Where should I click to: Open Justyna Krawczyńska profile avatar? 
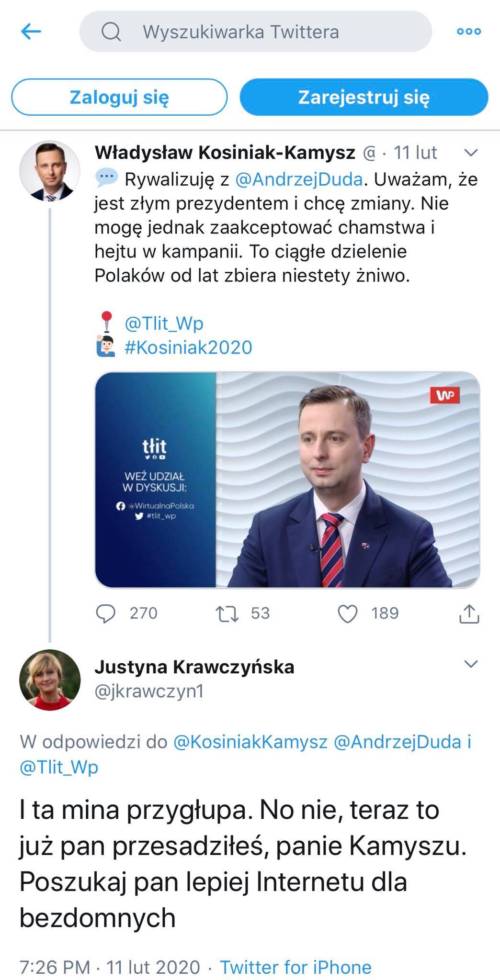[50, 680]
